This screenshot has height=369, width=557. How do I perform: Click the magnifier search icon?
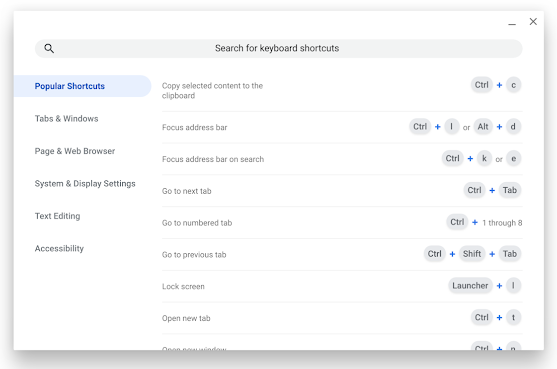pyautogui.click(x=49, y=48)
